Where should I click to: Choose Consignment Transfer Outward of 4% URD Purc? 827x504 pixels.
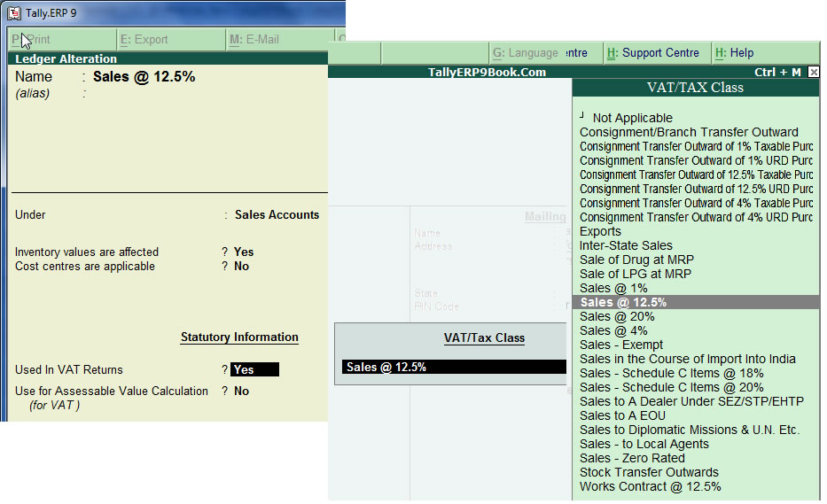coord(696,217)
